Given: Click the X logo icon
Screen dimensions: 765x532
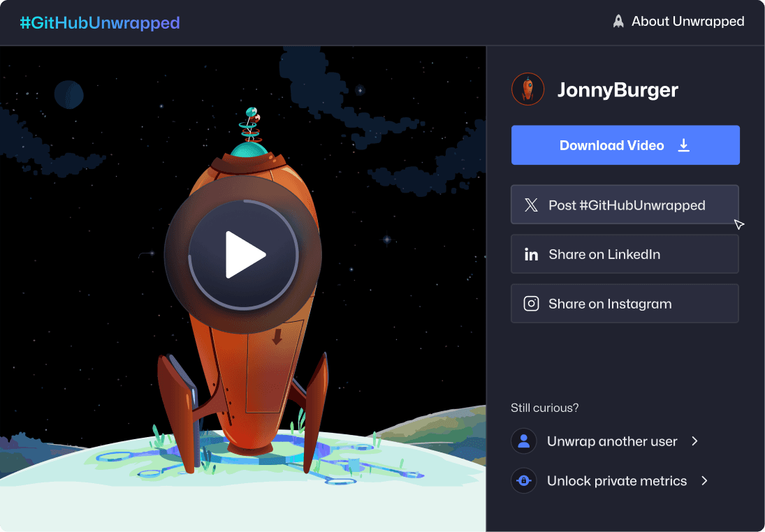Looking at the screenshot, I should click(531, 205).
